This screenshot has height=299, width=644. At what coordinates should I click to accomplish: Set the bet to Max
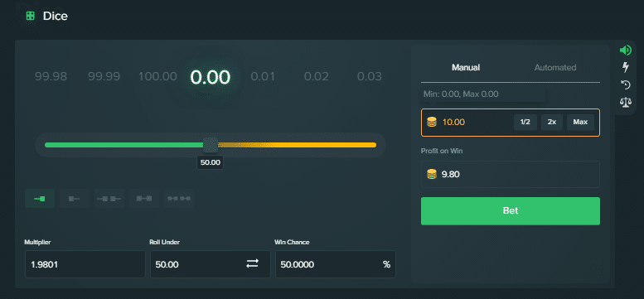tap(580, 123)
